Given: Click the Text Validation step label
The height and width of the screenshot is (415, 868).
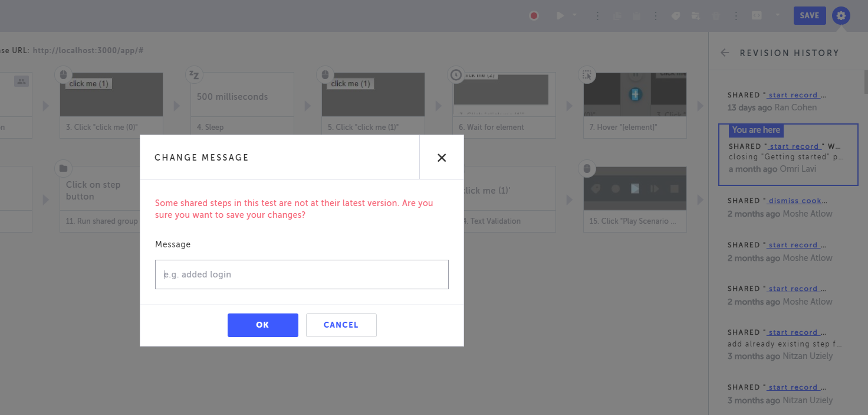Looking at the screenshot, I should [493, 221].
